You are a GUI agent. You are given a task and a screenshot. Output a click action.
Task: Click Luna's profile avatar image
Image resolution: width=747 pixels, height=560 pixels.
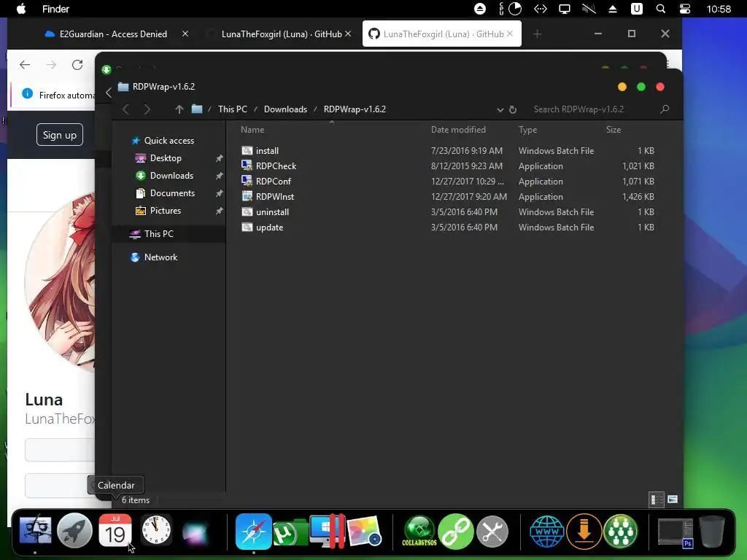(x=60, y=281)
